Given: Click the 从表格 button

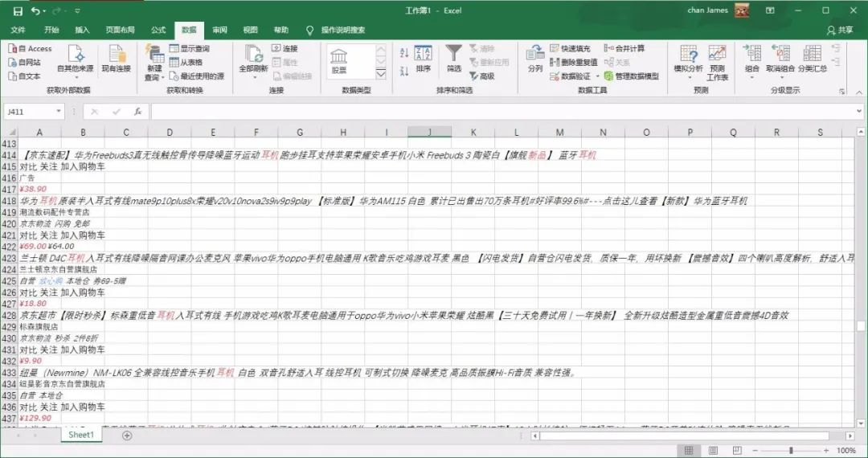Looking at the screenshot, I should pyautogui.click(x=186, y=63).
